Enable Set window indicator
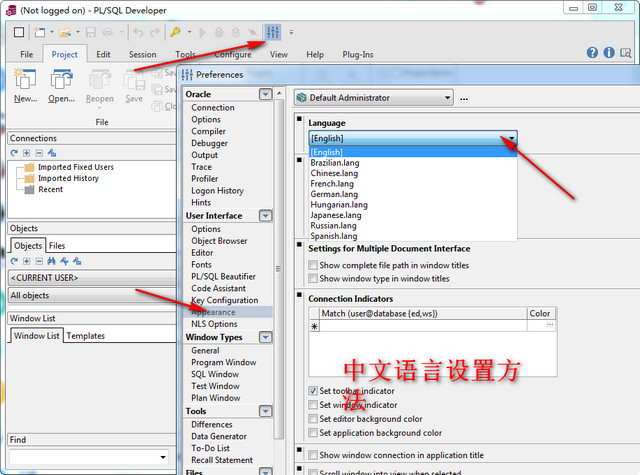The width and height of the screenshot is (640, 475). 313,405
